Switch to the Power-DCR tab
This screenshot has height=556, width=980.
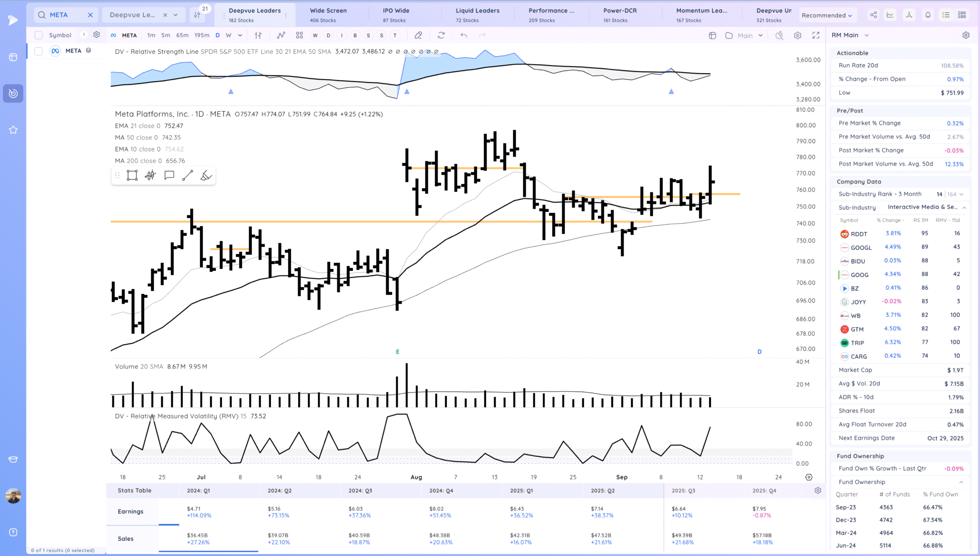[620, 15]
